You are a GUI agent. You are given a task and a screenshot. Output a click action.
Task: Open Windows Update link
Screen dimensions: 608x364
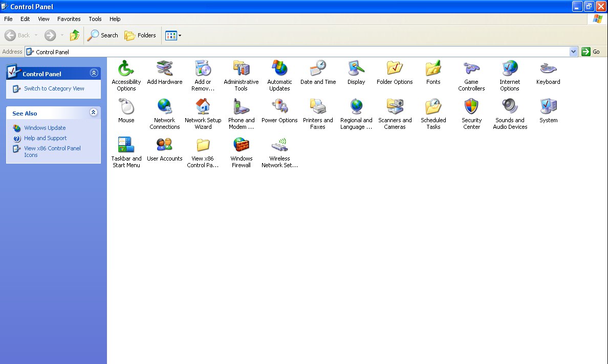45,128
